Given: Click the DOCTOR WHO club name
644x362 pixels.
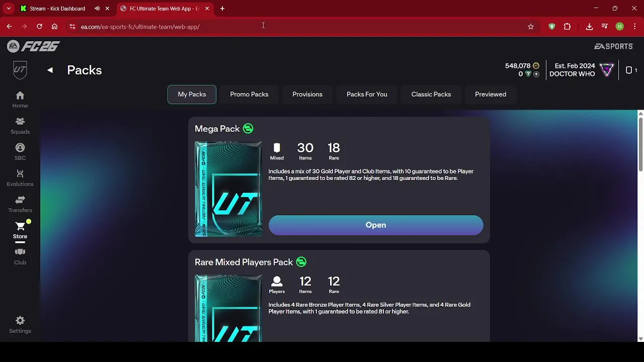Looking at the screenshot, I should [x=572, y=74].
